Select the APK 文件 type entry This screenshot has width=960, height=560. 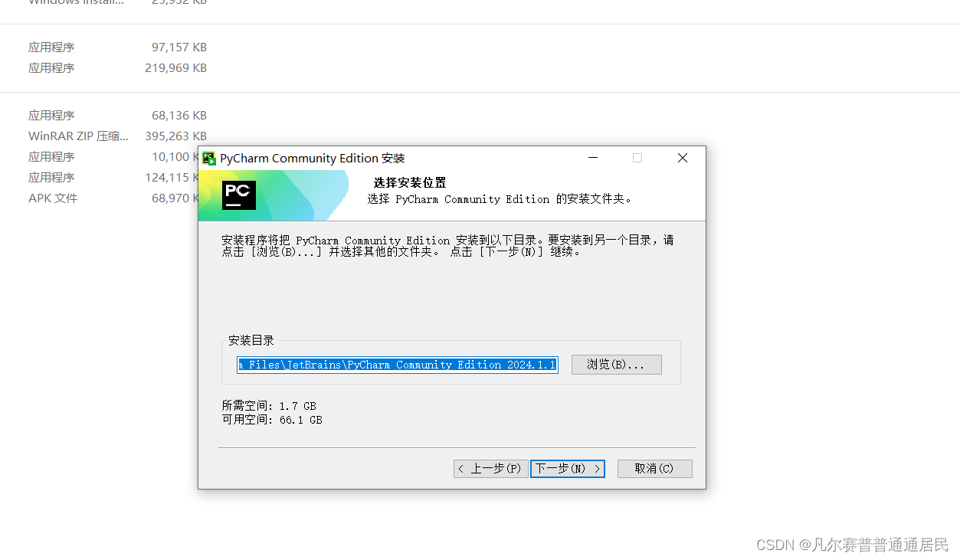pos(53,198)
